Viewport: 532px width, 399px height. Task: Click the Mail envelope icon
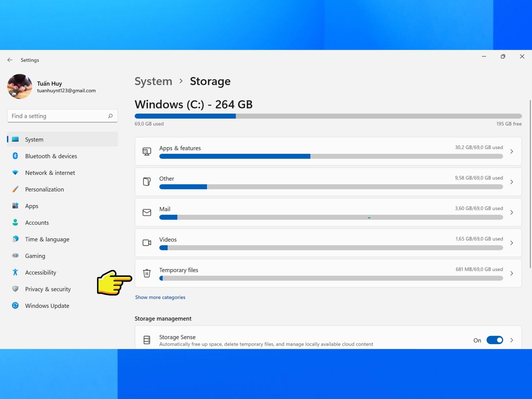147,212
